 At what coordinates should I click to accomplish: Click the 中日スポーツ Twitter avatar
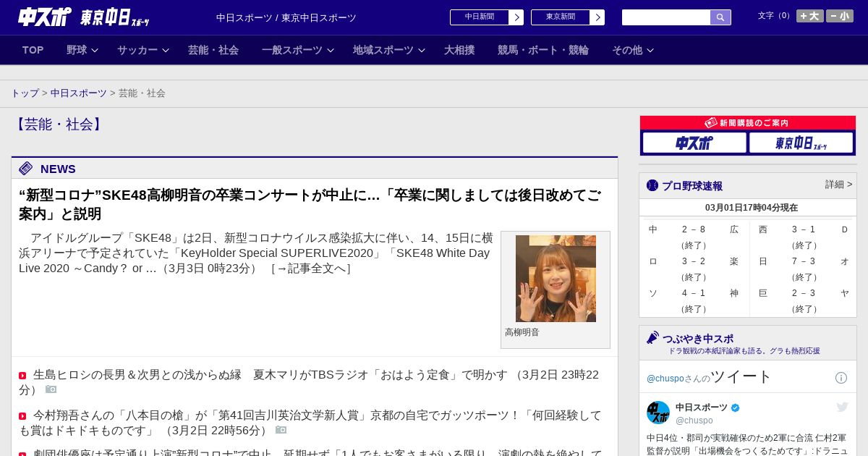coord(658,413)
